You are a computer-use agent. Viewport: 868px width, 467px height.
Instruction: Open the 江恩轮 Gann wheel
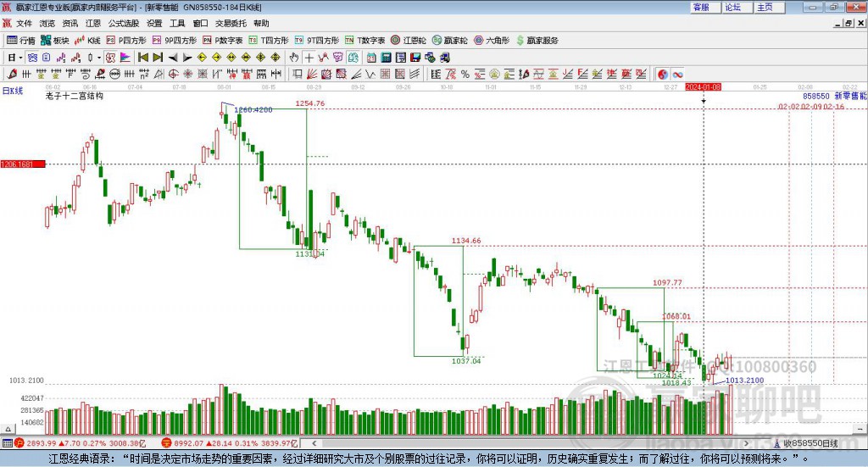(x=409, y=41)
